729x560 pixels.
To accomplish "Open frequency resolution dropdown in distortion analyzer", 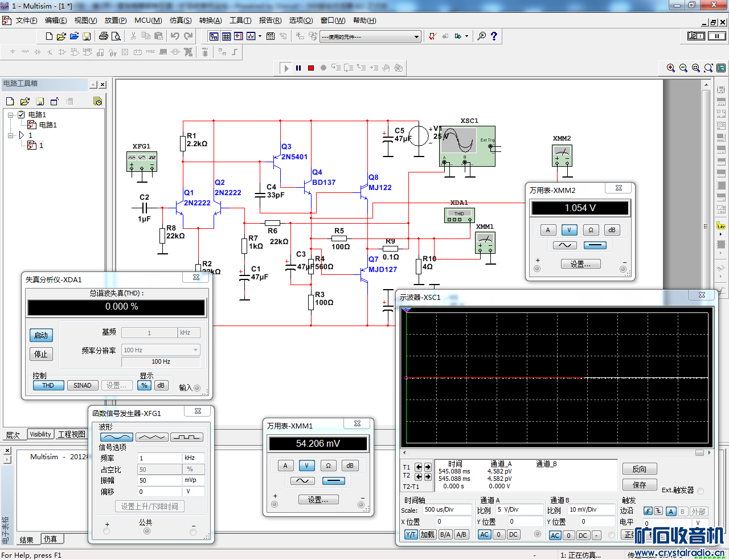I will pyautogui.click(x=195, y=350).
